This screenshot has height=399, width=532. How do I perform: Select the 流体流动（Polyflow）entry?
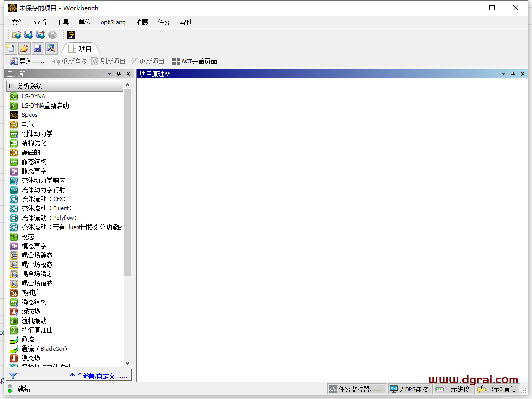pos(49,218)
